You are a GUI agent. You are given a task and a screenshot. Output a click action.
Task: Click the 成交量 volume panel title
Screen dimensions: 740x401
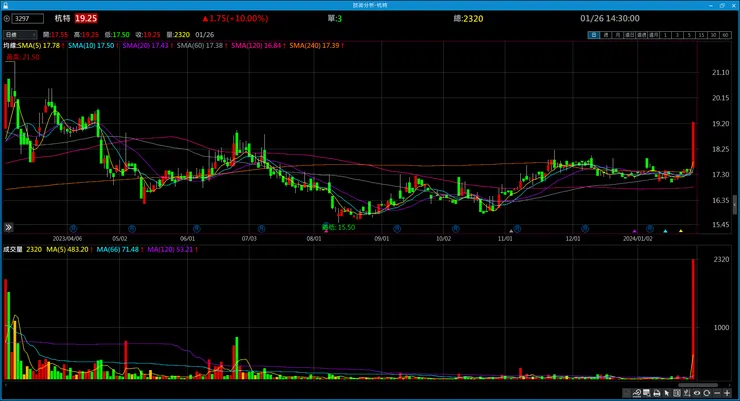pos(13,249)
